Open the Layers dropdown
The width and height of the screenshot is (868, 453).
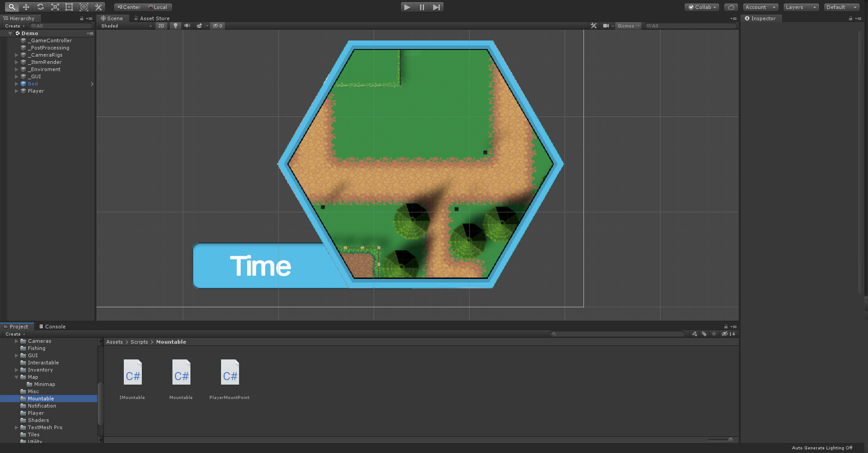tap(800, 7)
